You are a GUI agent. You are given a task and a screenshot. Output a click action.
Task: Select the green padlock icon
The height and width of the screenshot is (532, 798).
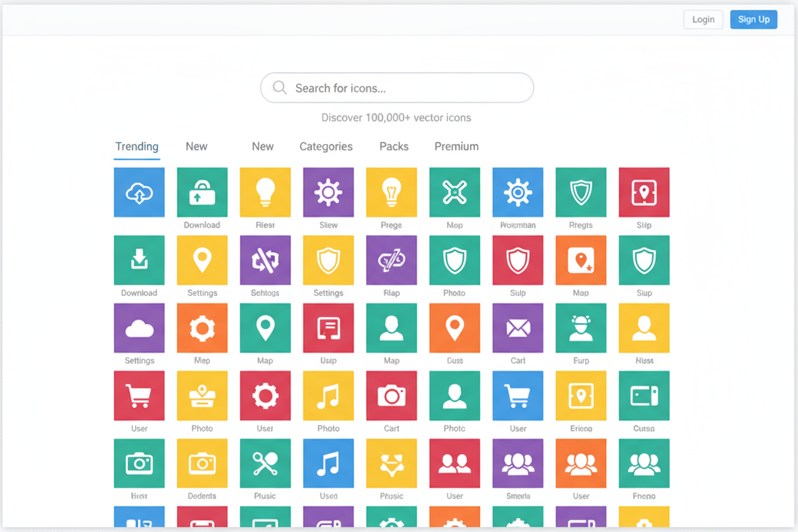click(x=202, y=192)
